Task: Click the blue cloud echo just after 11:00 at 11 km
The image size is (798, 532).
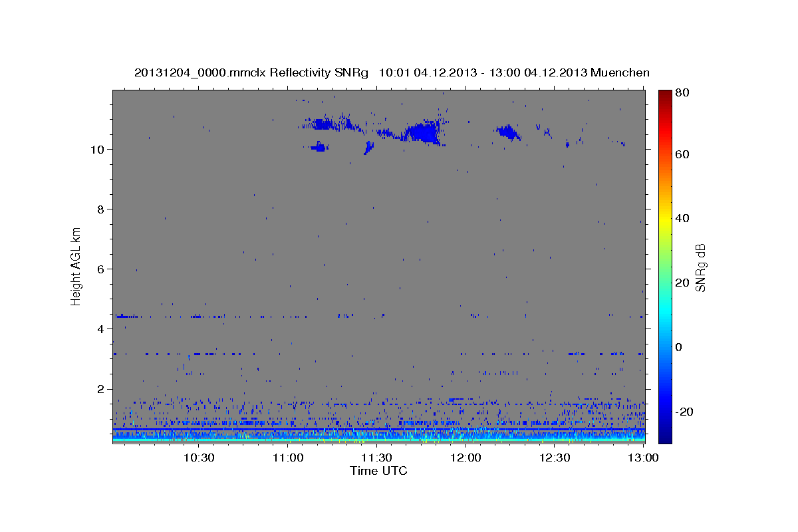Action: coord(323,124)
